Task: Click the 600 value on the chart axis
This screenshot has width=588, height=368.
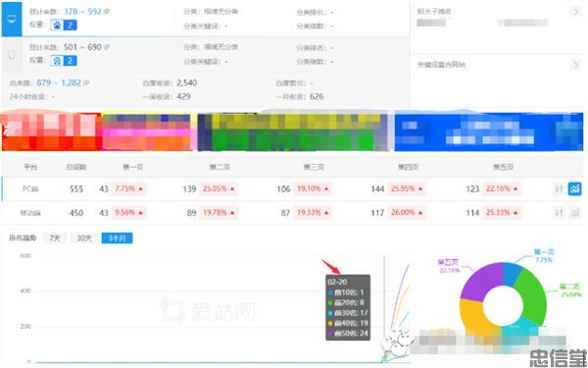Action: pyautogui.click(x=25, y=256)
